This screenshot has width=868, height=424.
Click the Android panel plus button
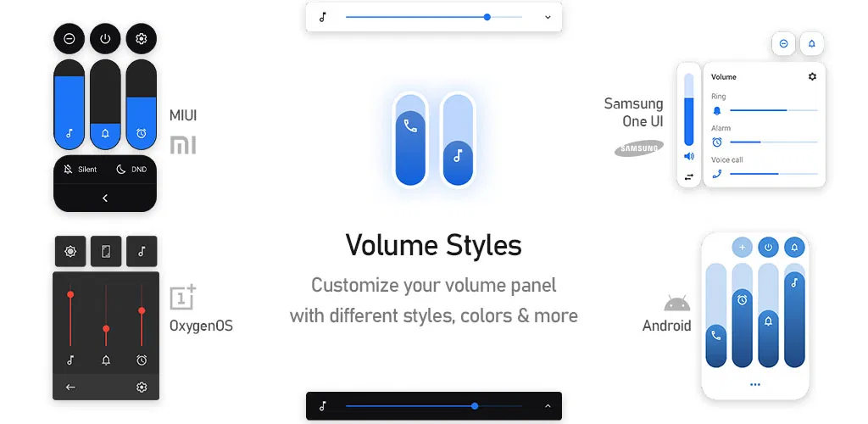click(x=742, y=248)
